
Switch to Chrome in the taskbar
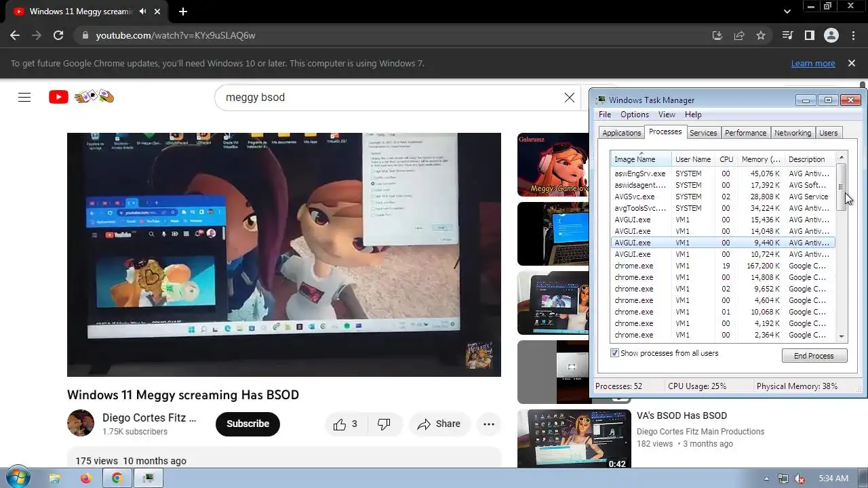(x=117, y=478)
